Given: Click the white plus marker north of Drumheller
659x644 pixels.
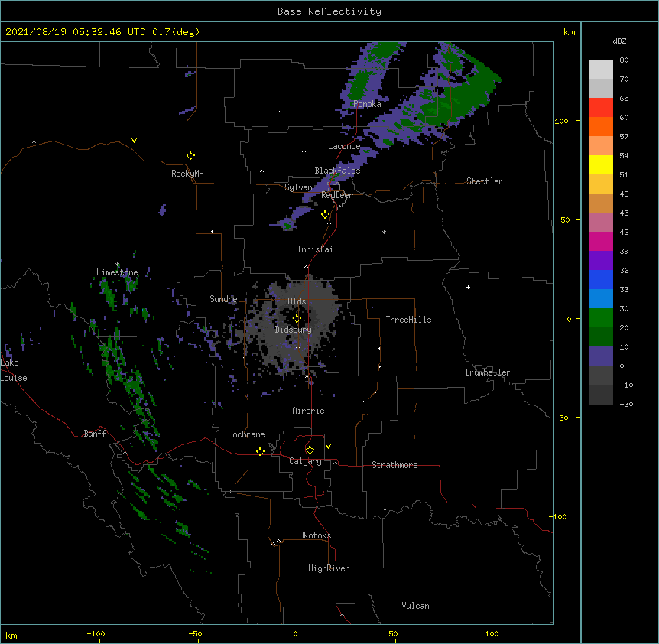Looking at the screenshot, I should tap(468, 287).
